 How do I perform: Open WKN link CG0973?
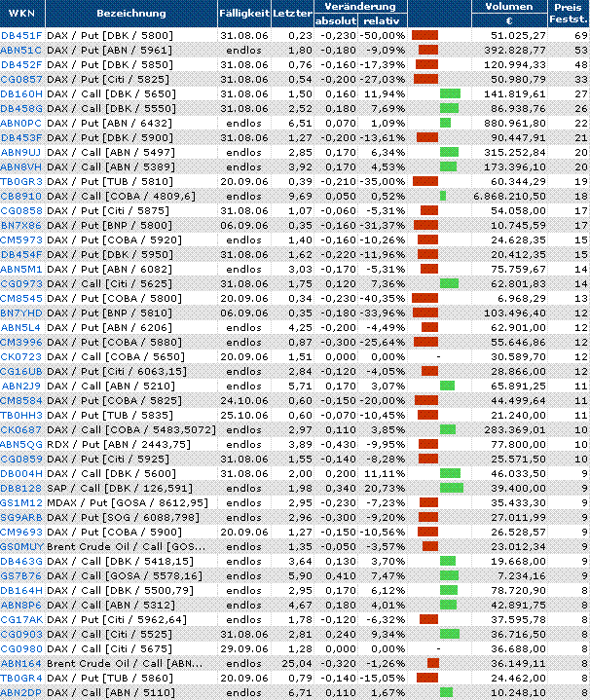(x=21, y=283)
